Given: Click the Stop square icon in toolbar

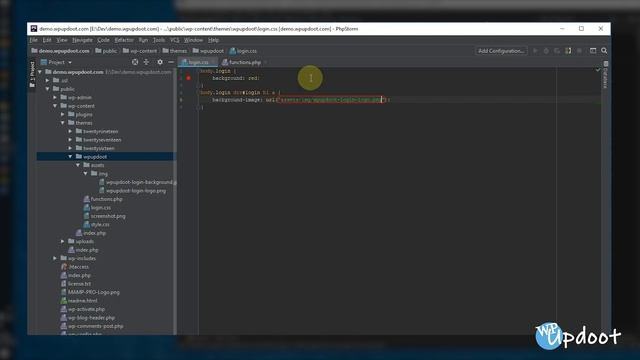Looking at the screenshot, I should 579,51.
